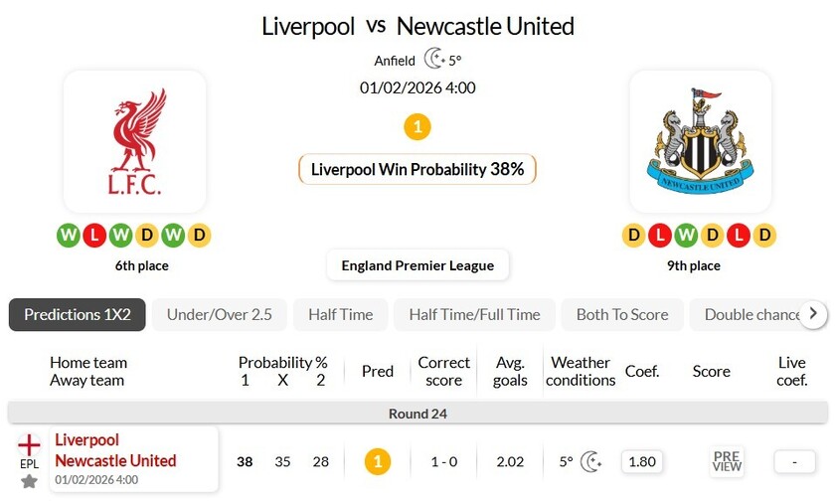
Task: Toggle the favorite star under EPL
Action: tap(30, 481)
